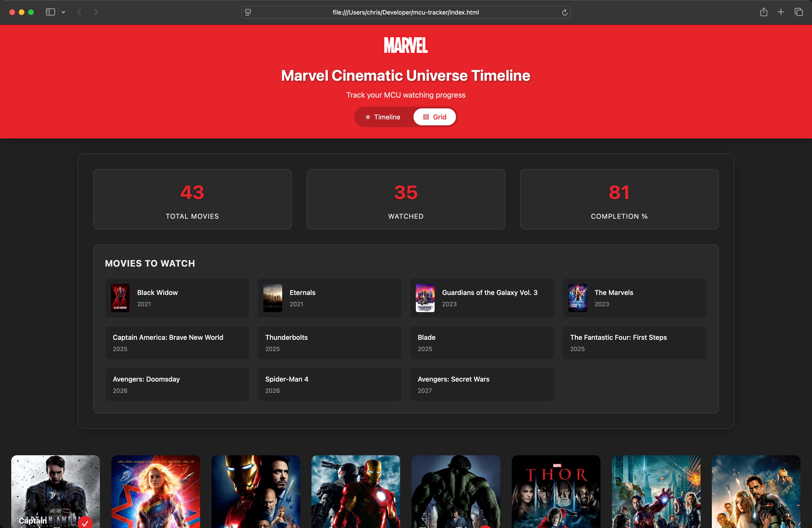Image resolution: width=812 pixels, height=528 pixels.
Task: Expand sidebar options dropdown chevron
Action: (x=63, y=12)
